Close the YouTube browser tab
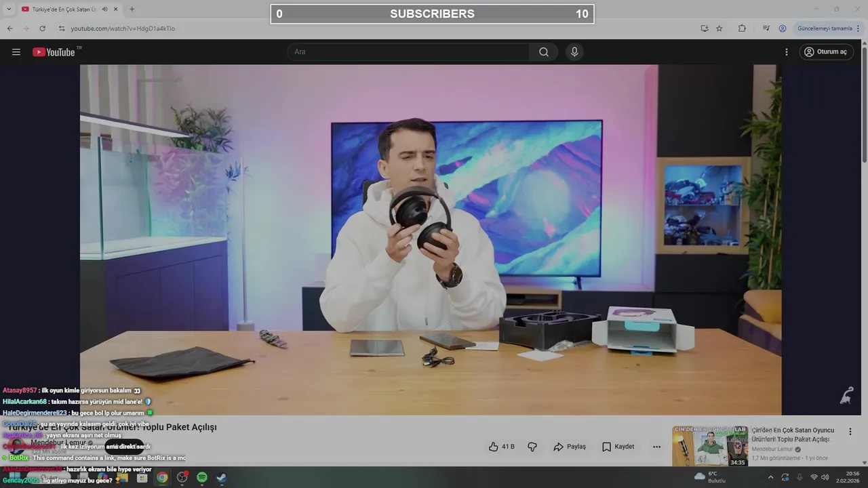868x488 pixels. (x=116, y=9)
